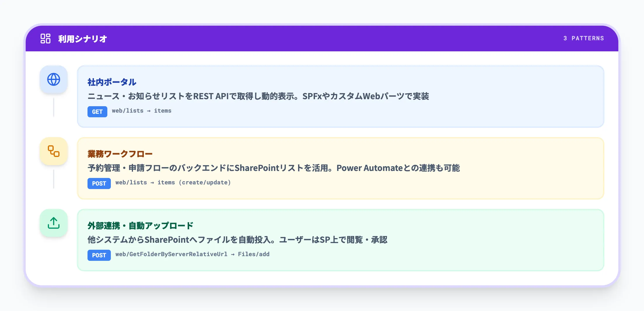Image resolution: width=644 pixels, height=311 pixels.
Task: Click the grid icon beside 利用シナリオ title
Action: 45,38
